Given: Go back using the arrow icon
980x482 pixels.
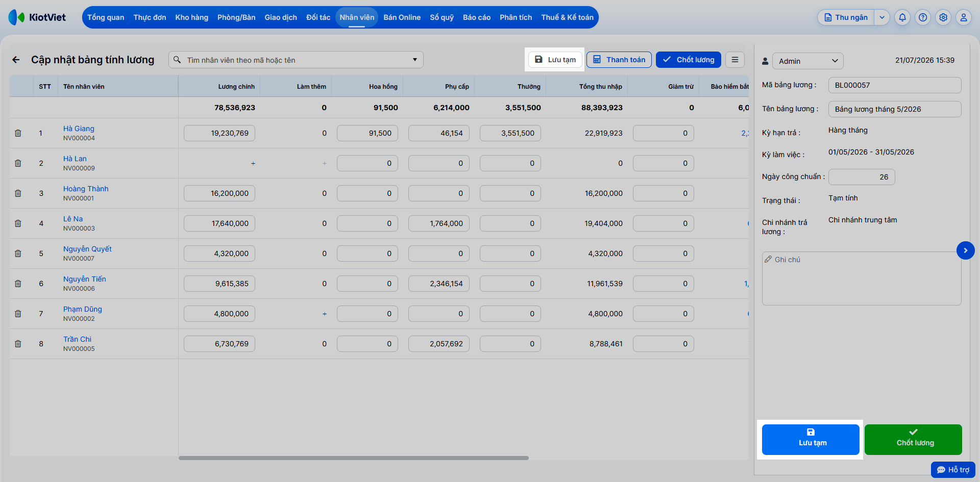Looking at the screenshot, I should (x=16, y=60).
